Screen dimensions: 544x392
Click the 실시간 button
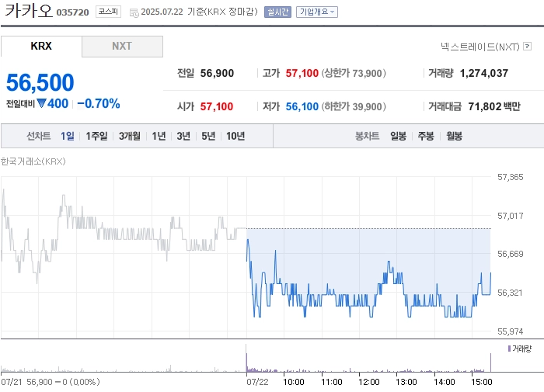pos(277,12)
